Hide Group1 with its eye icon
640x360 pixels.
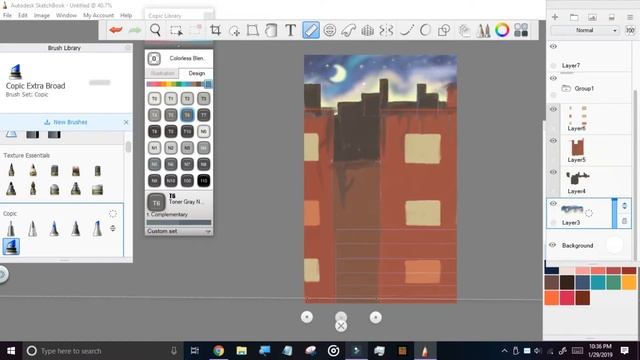[553, 78]
